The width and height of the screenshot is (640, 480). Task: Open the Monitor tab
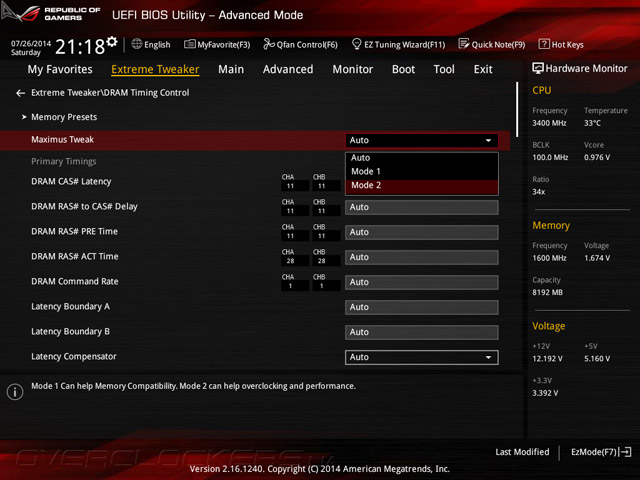pos(353,69)
